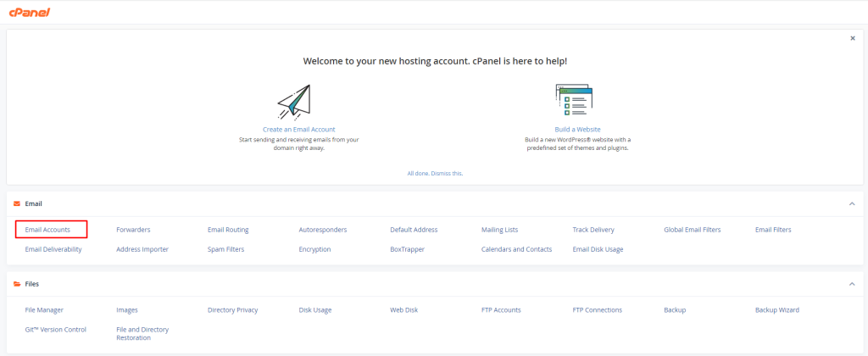Screen dimensions: 868x356
Task: Open Spam Filters
Action: [225, 249]
